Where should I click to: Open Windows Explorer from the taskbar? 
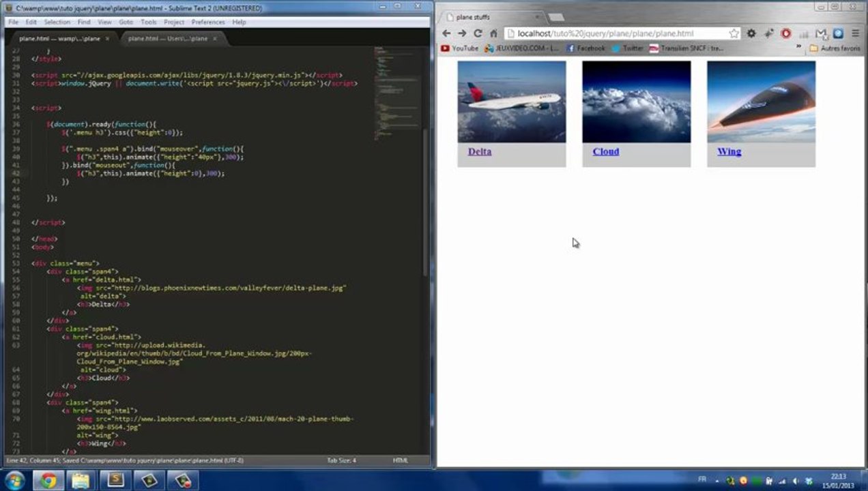(x=81, y=481)
